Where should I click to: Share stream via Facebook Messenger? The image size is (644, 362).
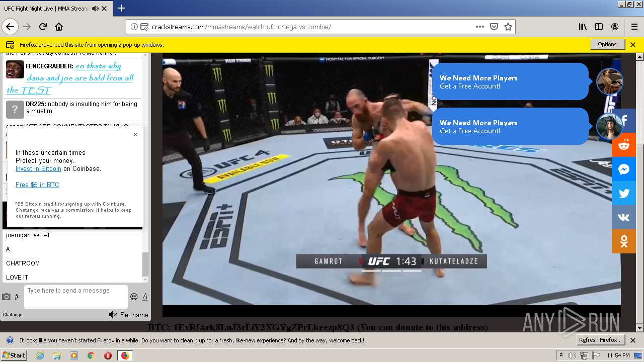[624, 169]
